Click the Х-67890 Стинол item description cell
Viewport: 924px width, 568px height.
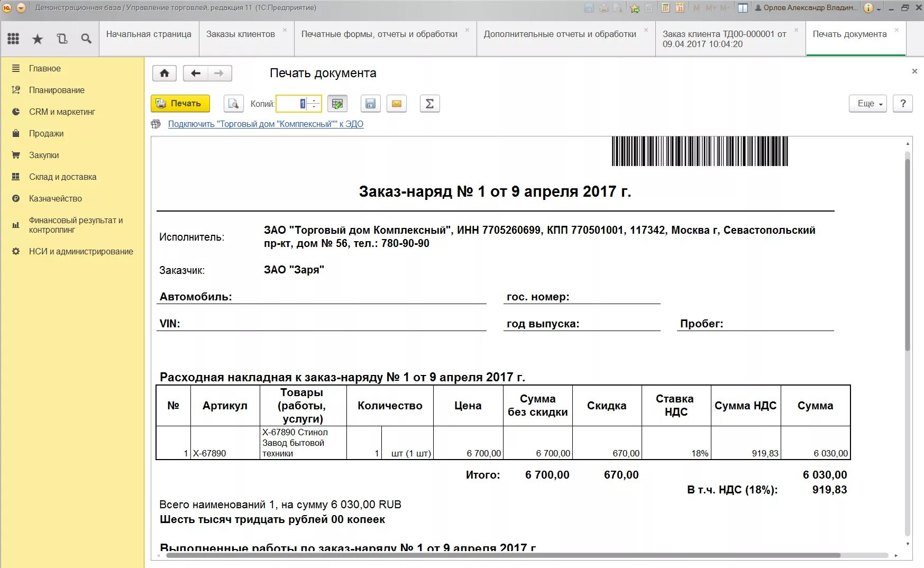[x=303, y=443]
